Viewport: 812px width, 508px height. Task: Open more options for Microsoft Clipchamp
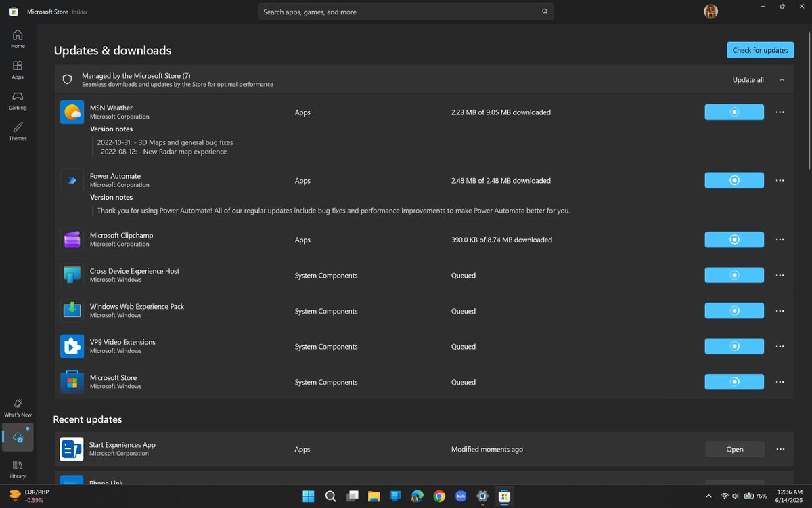pos(780,240)
